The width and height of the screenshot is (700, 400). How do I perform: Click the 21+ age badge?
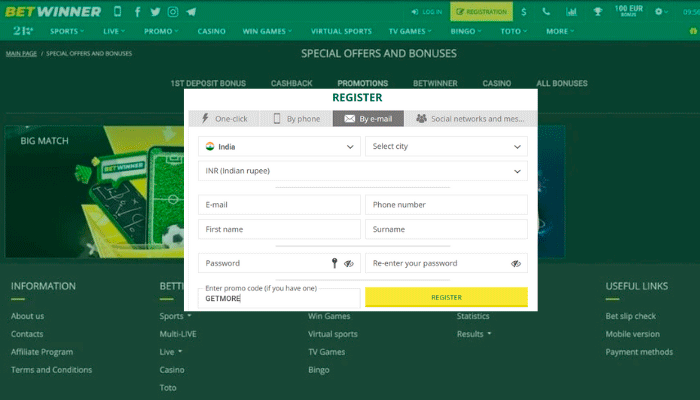click(23, 31)
